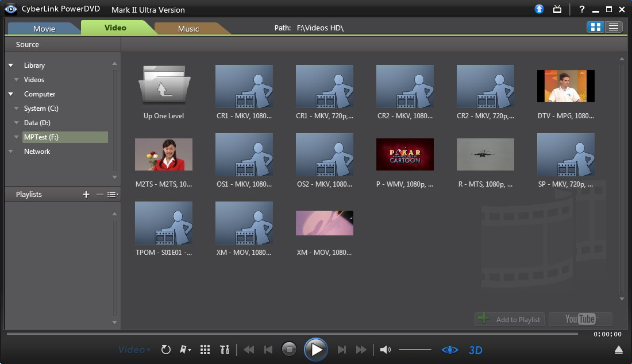
Task: Select the Computer source item
Action: (x=40, y=94)
